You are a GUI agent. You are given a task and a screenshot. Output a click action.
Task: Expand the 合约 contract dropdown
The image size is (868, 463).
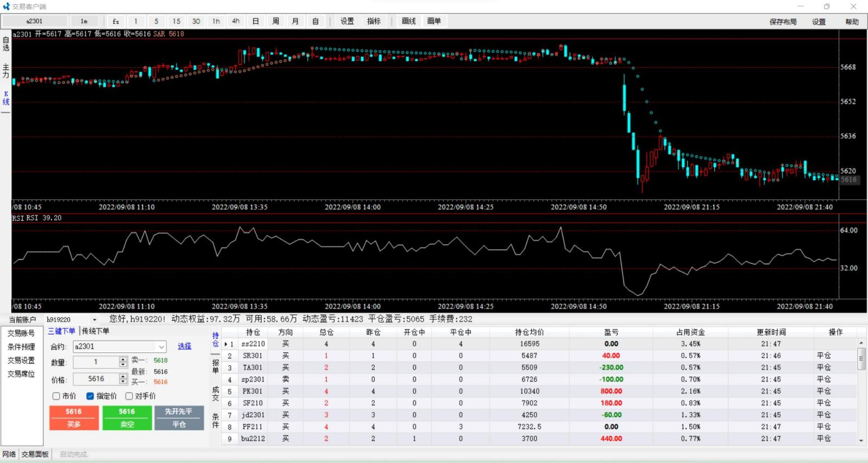(x=161, y=347)
